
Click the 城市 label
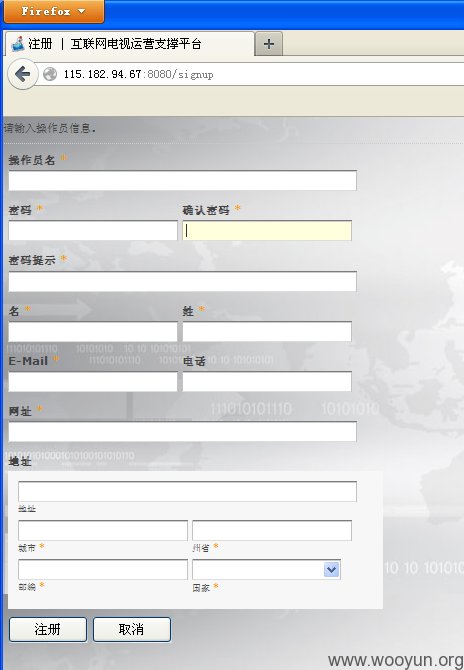point(27,548)
